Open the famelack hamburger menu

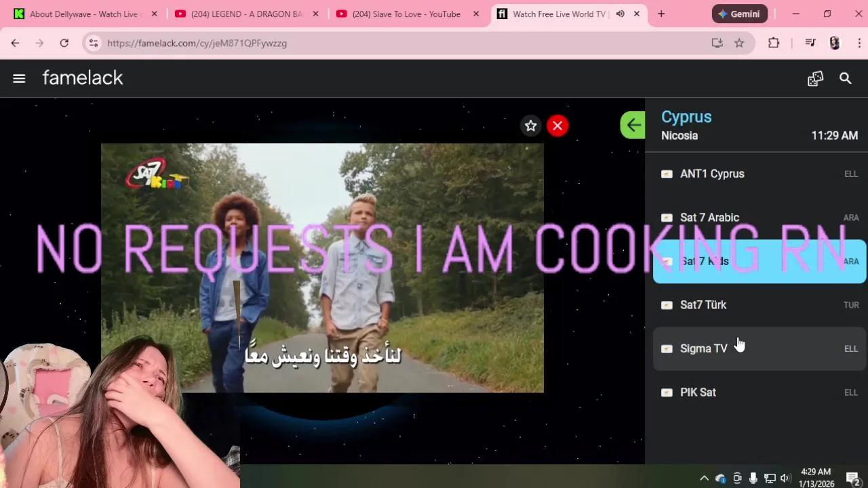(x=19, y=79)
